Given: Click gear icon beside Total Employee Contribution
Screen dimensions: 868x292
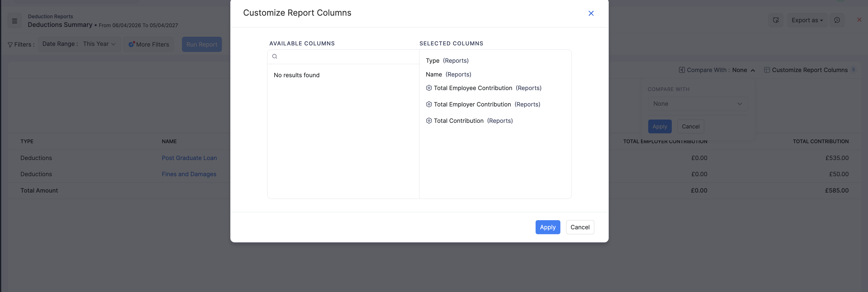Looking at the screenshot, I should click(x=429, y=88).
